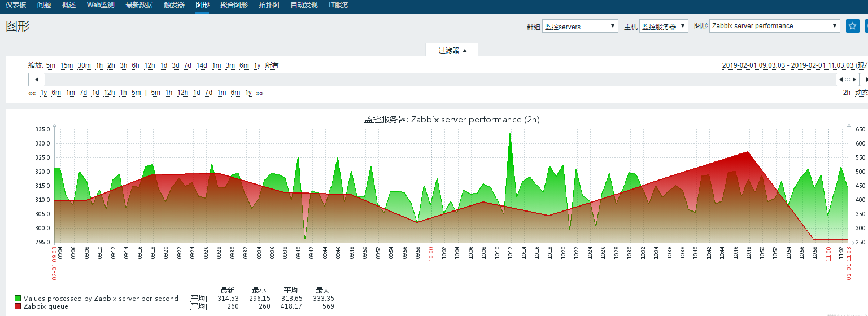Open the 仪表板 menu
This screenshot has height=316, width=868.
click(x=16, y=5)
